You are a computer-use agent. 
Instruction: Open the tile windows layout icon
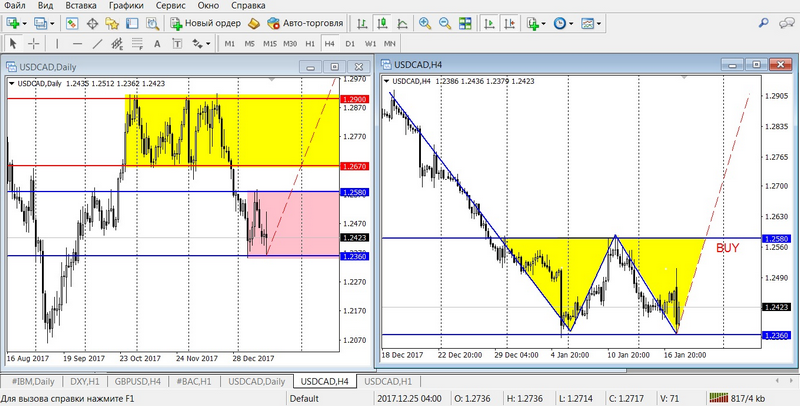(x=466, y=23)
